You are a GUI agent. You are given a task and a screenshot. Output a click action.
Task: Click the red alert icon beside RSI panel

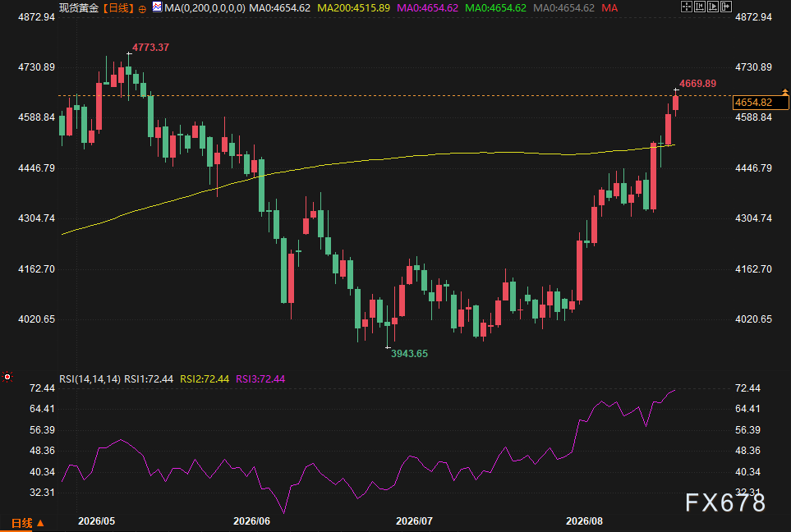7,377
